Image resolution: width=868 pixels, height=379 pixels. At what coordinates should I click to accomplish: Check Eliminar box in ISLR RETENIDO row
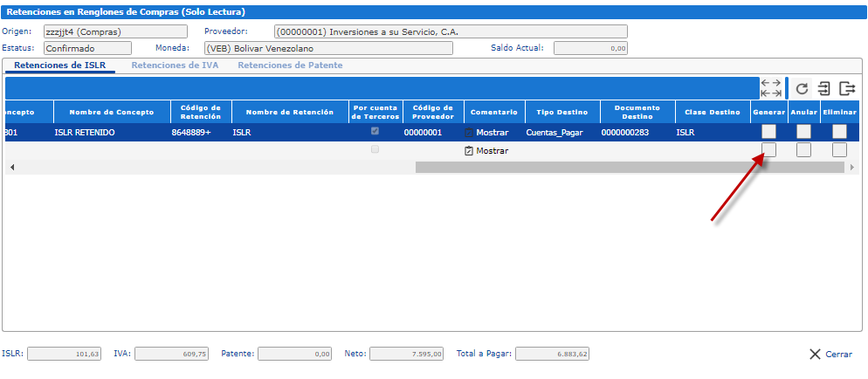(x=839, y=132)
